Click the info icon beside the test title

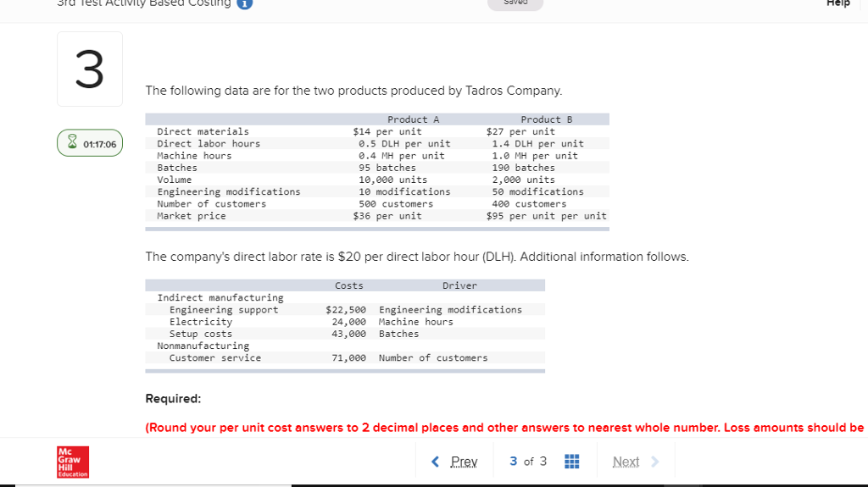pos(245,3)
